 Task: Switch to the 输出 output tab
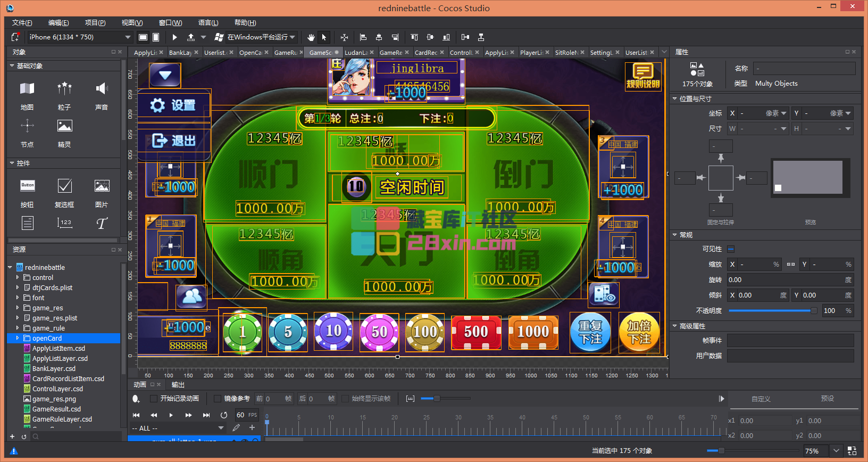tap(178, 385)
